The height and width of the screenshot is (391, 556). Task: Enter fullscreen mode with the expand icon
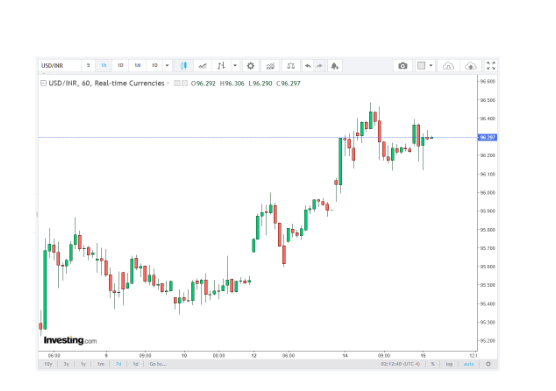pos(491,66)
